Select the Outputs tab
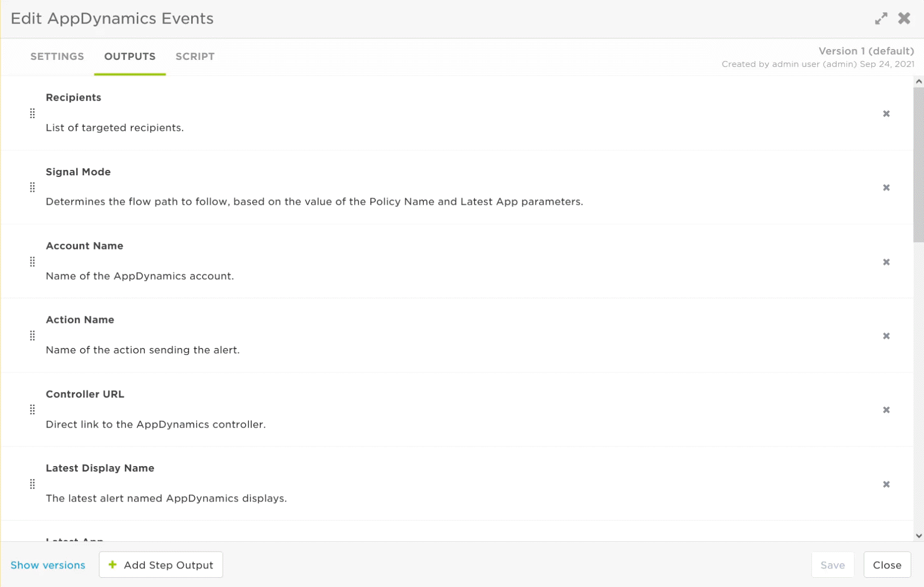 [130, 57]
